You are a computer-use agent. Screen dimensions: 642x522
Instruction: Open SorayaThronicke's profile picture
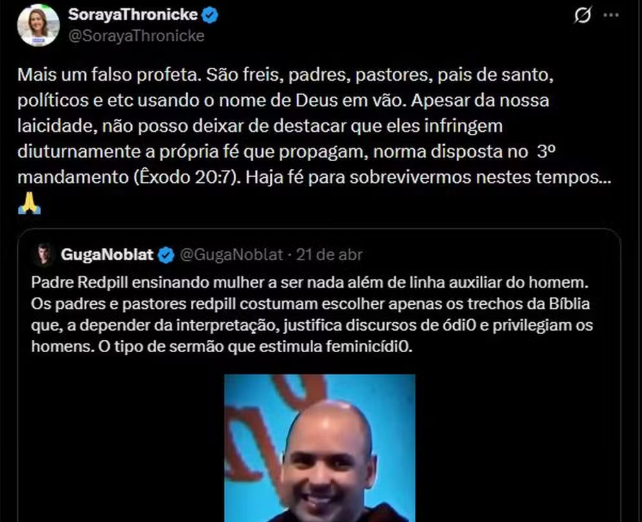(x=38, y=25)
